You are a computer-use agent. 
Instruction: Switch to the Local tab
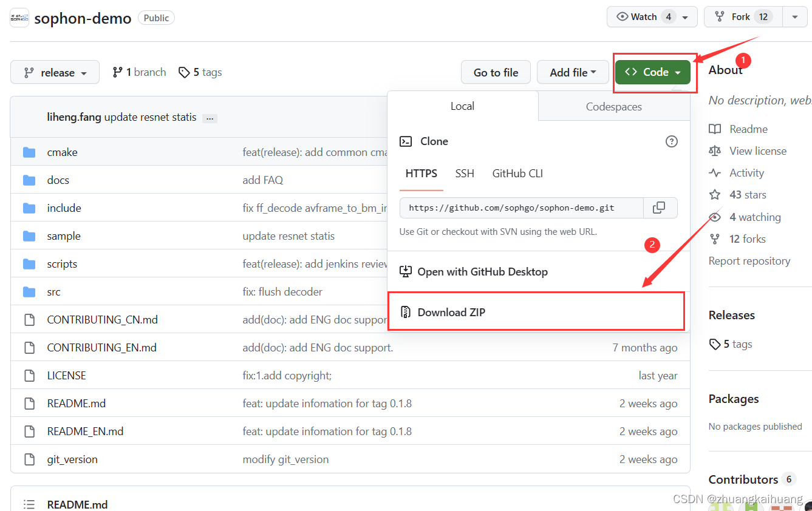pos(462,106)
